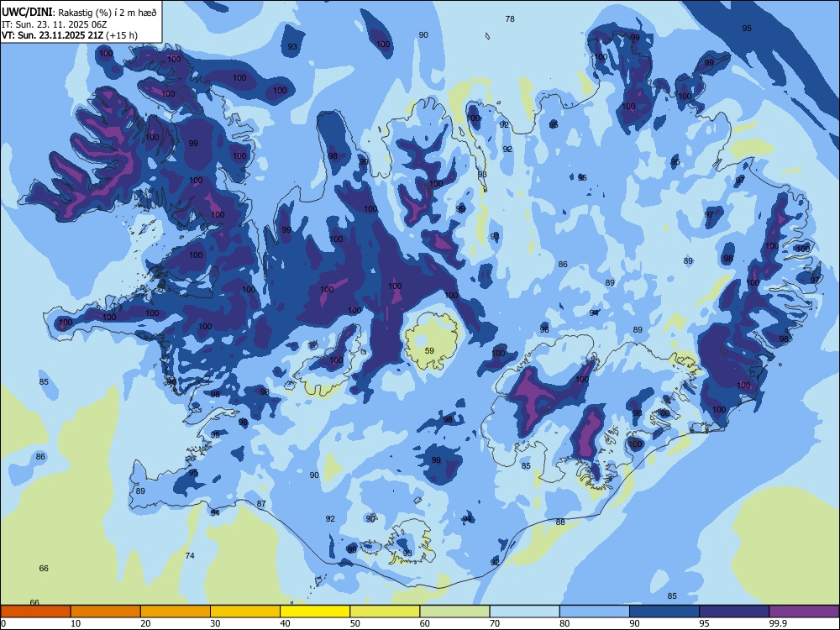Select the legend scale label 30
The image size is (840, 630).
[x=215, y=623]
